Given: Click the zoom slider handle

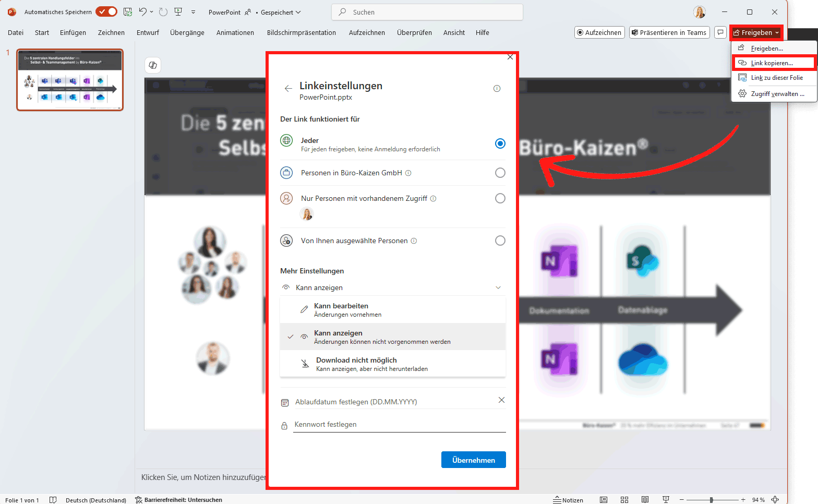Looking at the screenshot, I should (711, 500).
